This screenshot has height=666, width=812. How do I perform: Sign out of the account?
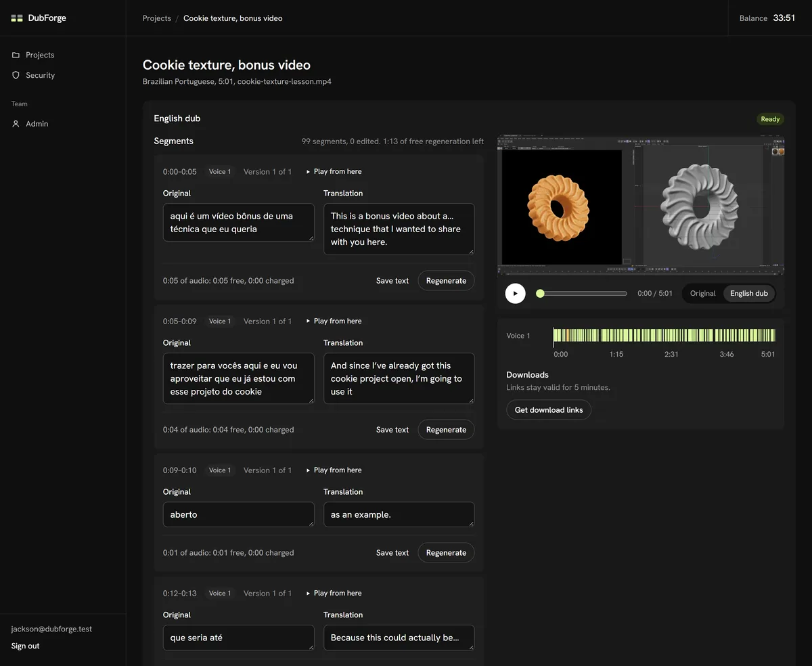(x=25, y=646)
